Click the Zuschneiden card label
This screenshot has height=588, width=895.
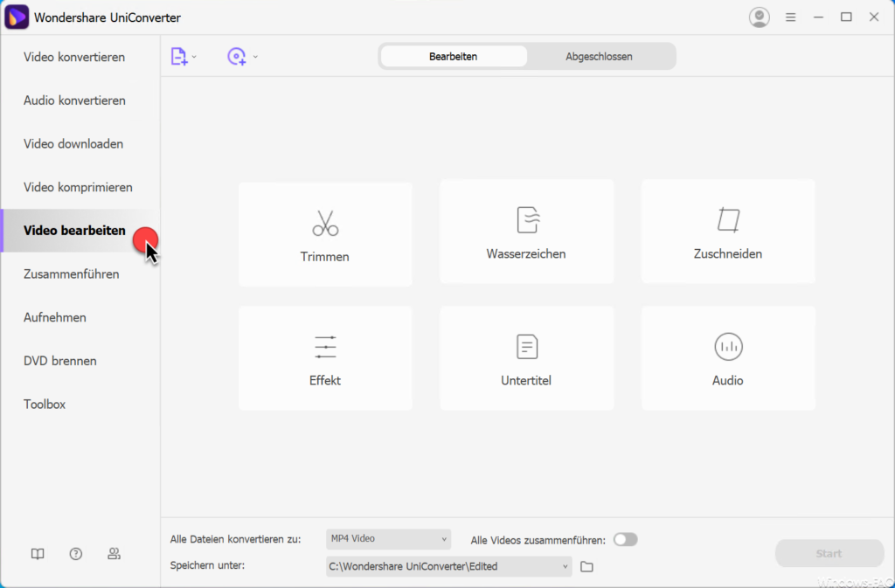pos(728,253)
